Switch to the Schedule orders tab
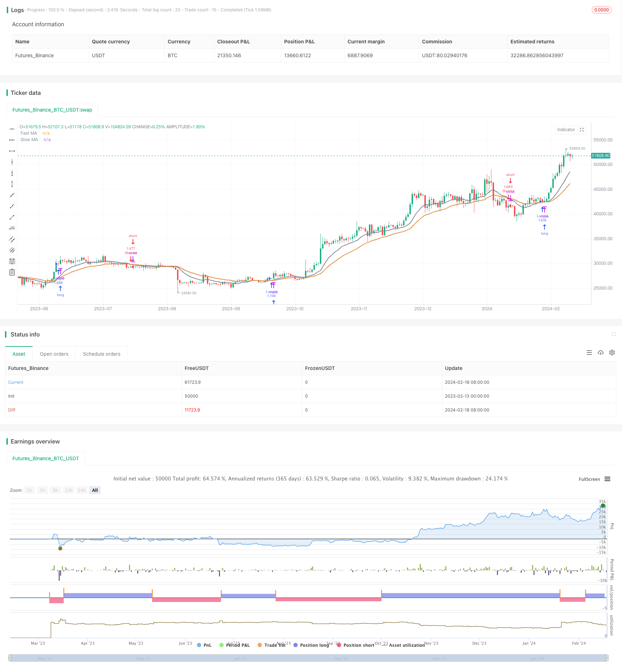The image size is (622, 672). 102,354
